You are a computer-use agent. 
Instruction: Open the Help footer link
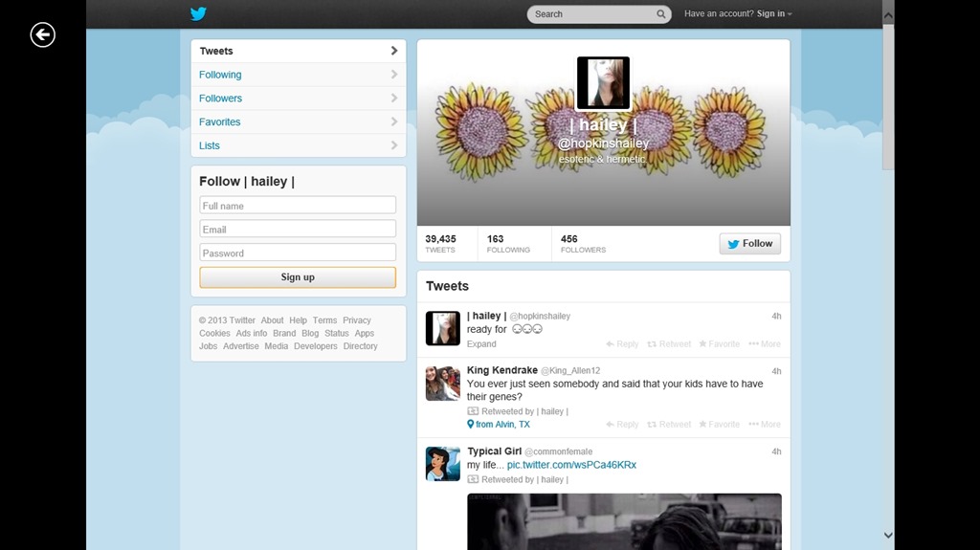click(299, 320)
